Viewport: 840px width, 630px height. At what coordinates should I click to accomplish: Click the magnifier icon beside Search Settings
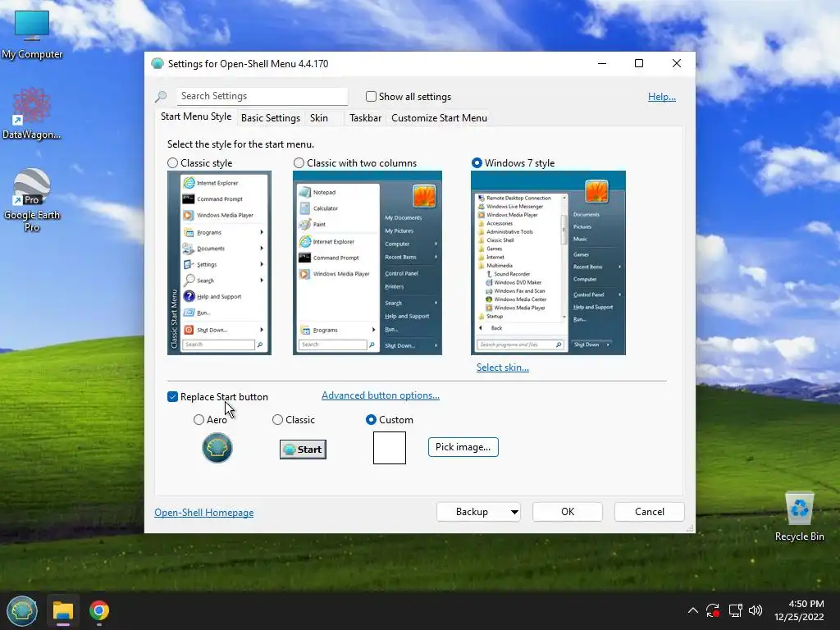pyautogui.click(x=161, y=97)
